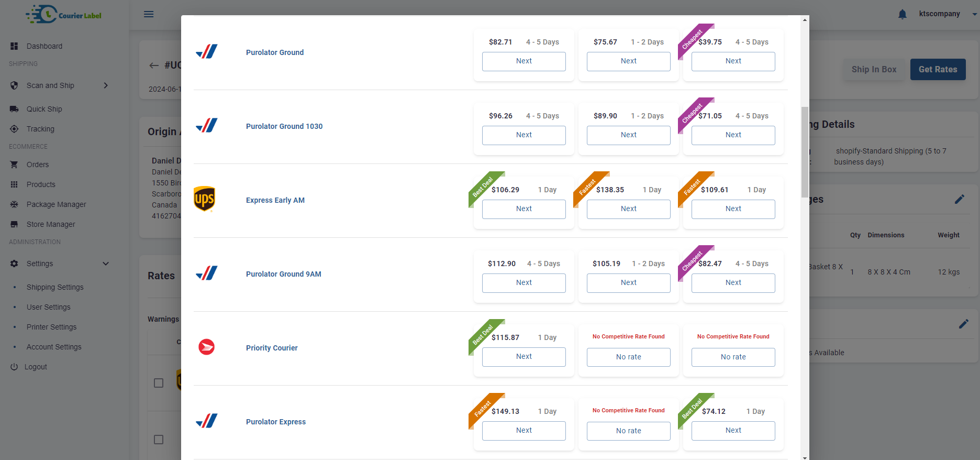
Task: Tick the first checkbox in the rates table
Action: 159,383
